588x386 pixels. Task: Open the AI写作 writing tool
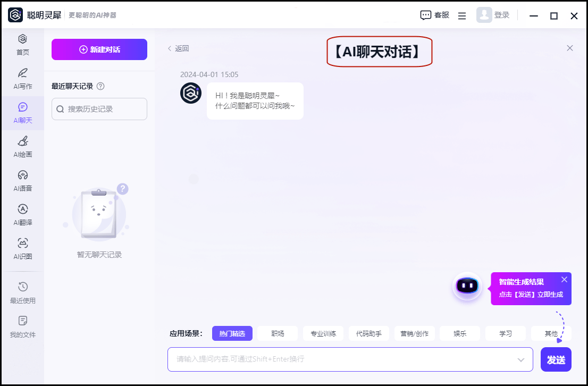coord(22,79)
